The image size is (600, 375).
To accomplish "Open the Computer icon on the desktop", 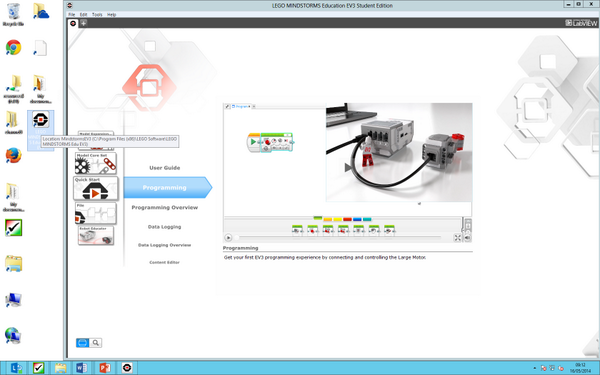I will click(x=13, y=300).
